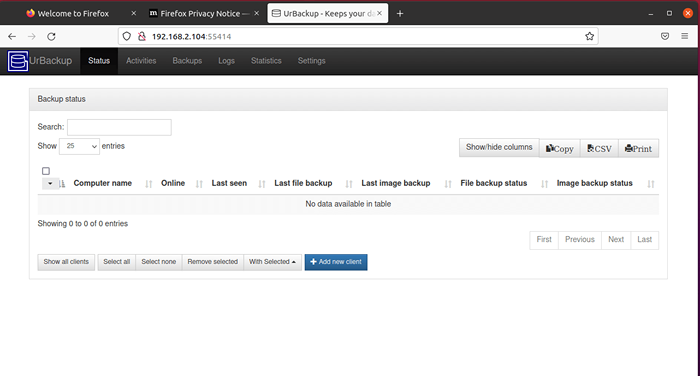Open the small arrow dropdown under the checkbox

point(50,184)
